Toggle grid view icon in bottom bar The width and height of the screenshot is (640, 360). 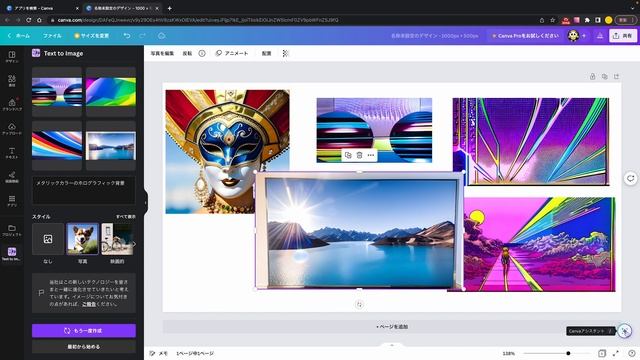tap(602, 353)
